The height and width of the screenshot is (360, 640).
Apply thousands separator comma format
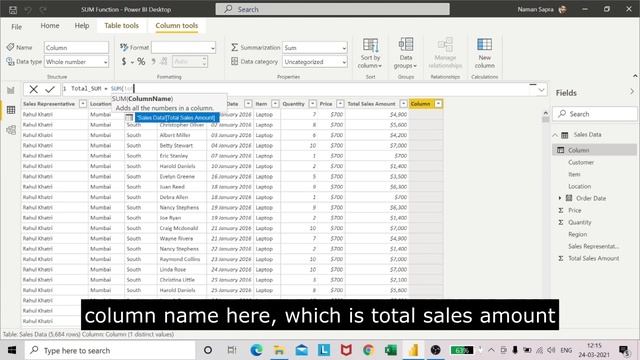(x=153, y=62)
